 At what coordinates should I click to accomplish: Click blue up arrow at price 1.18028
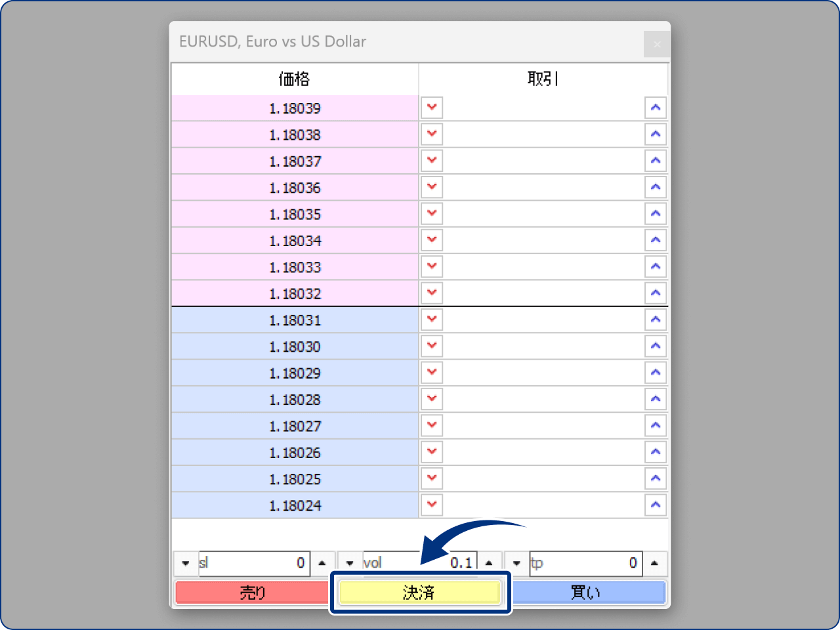[x=655, y=399]
